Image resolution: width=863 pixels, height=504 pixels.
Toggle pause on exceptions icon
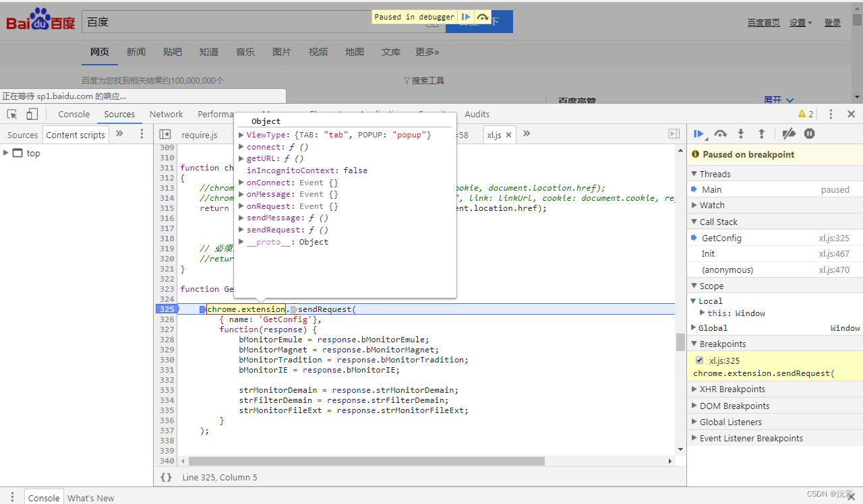click(810, 134)
